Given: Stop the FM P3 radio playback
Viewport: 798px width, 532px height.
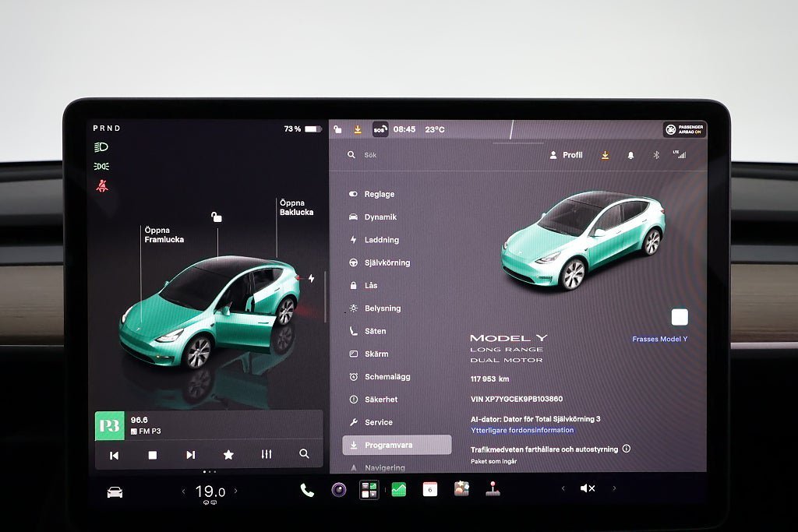Looking at the screenshot, I should [x=152, y=455].
